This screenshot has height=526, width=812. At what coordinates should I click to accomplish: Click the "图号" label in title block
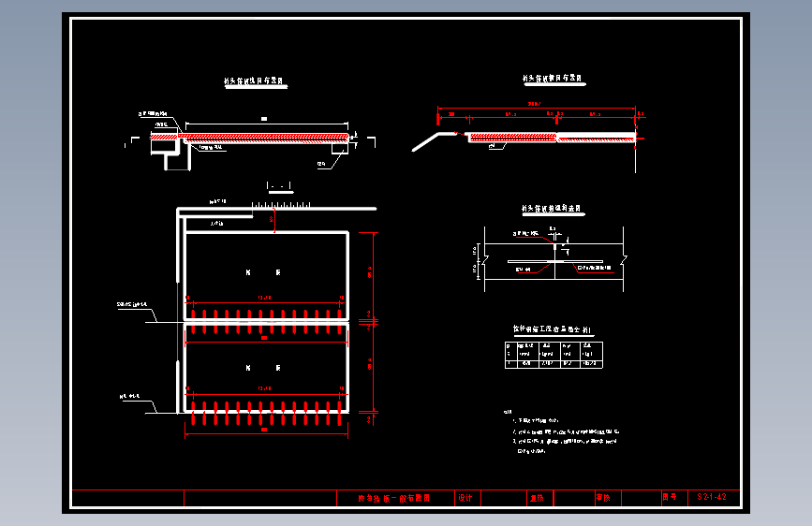coord(669,497)
